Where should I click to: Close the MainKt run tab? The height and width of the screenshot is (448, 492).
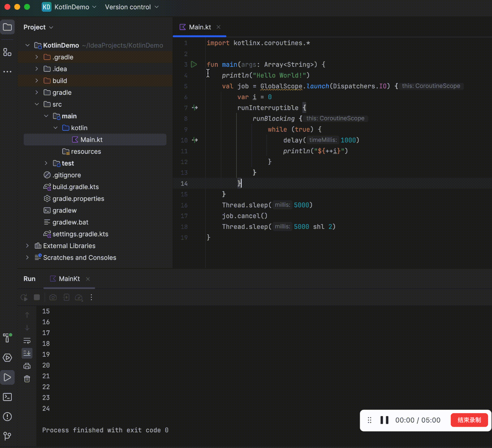click(88, 279)
